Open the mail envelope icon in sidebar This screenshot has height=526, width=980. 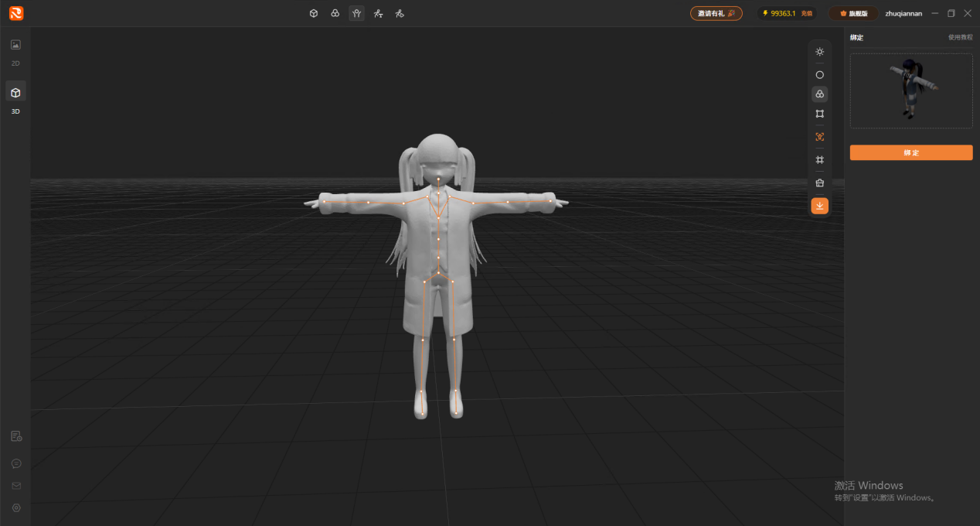coord(16,486)
